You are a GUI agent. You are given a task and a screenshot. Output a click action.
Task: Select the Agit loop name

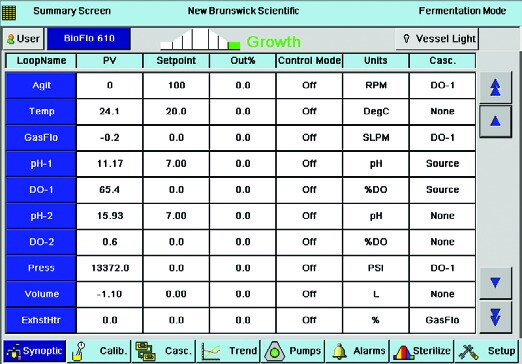41,86
